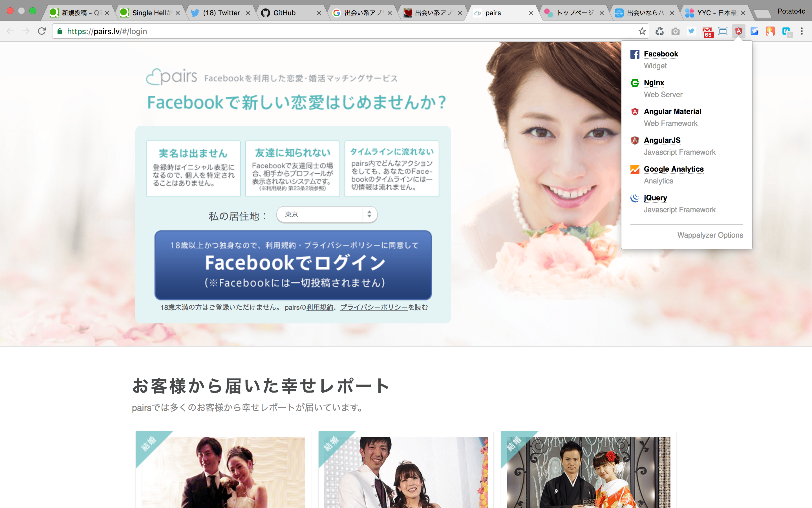The height and width of the screenshot is (508, 812).
Task: Click the Facebookでログイン button
Action: pyautogui.click(x=293, y=265)
